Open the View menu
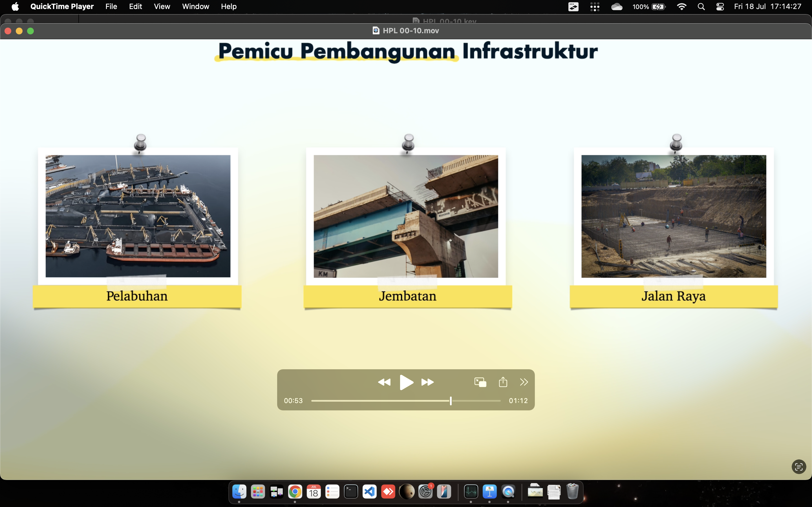The image size is (812, 507). click(162, 6)
